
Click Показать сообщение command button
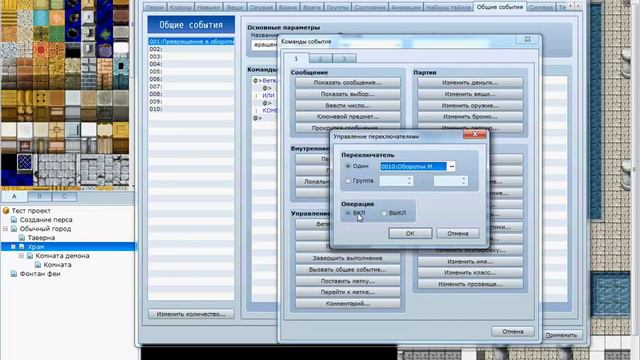(347, 82)
